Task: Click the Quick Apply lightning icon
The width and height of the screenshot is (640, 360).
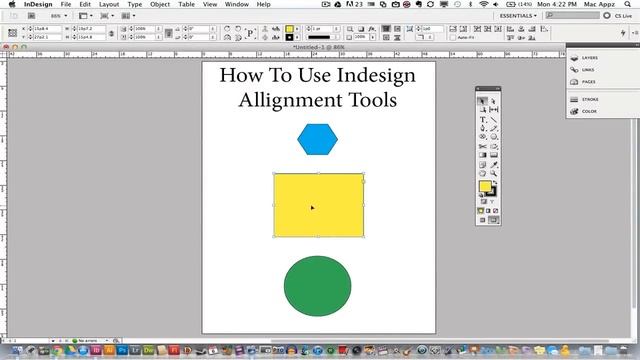Action: (623, 33)
